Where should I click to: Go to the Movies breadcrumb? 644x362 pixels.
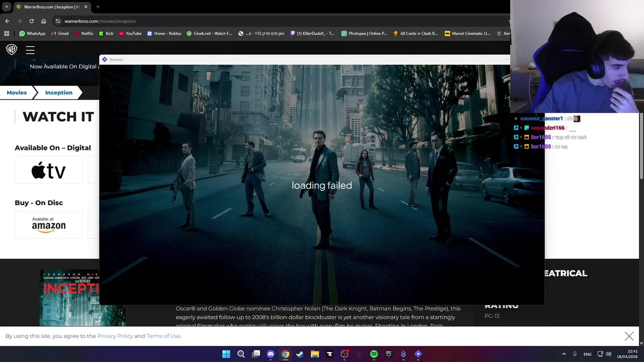click(x=17, y=93)
